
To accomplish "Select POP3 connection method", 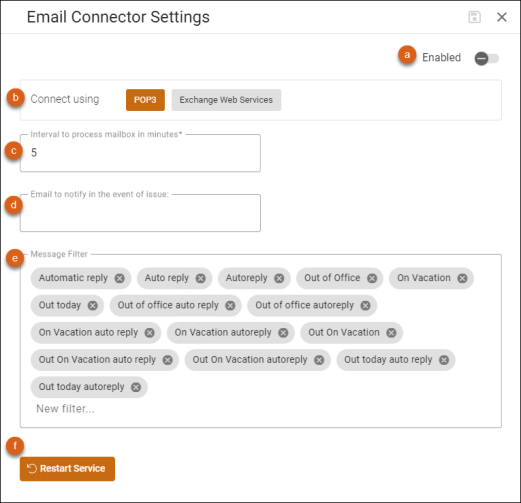I will pyautogui.click(x=145, y=100).
